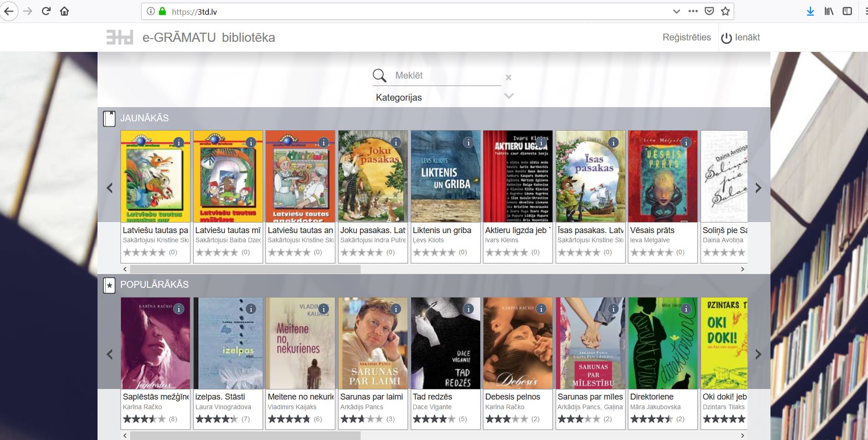The image size is (868, 440).
Task: Show next books in Jaunākās carousel
Action: tap(759, 188)
